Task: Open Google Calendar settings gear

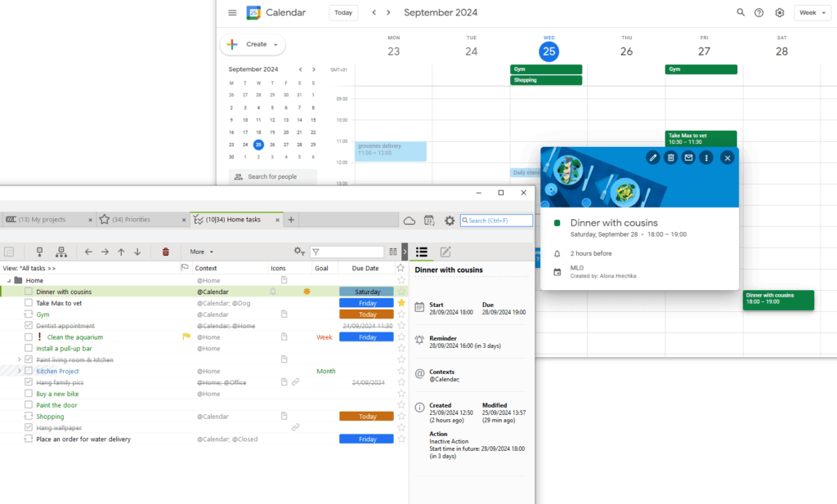Action: (x=780, y=13)
